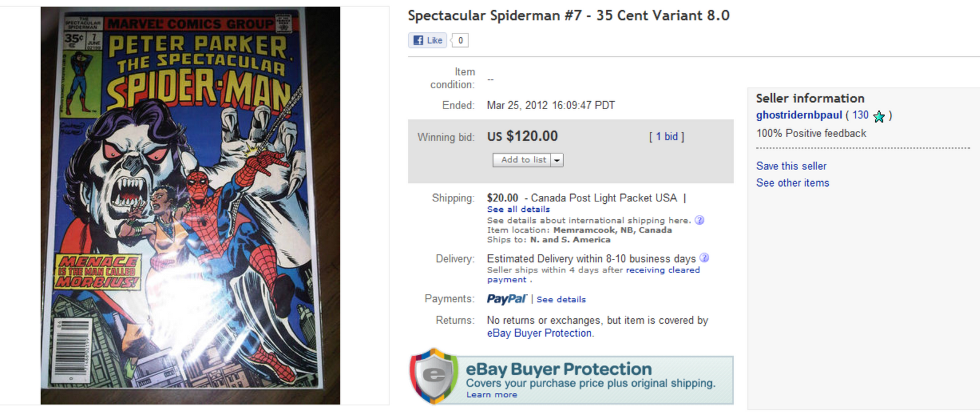Click international shipping help question icon
This screenshot has width=980, height=420.
(699, 220)
